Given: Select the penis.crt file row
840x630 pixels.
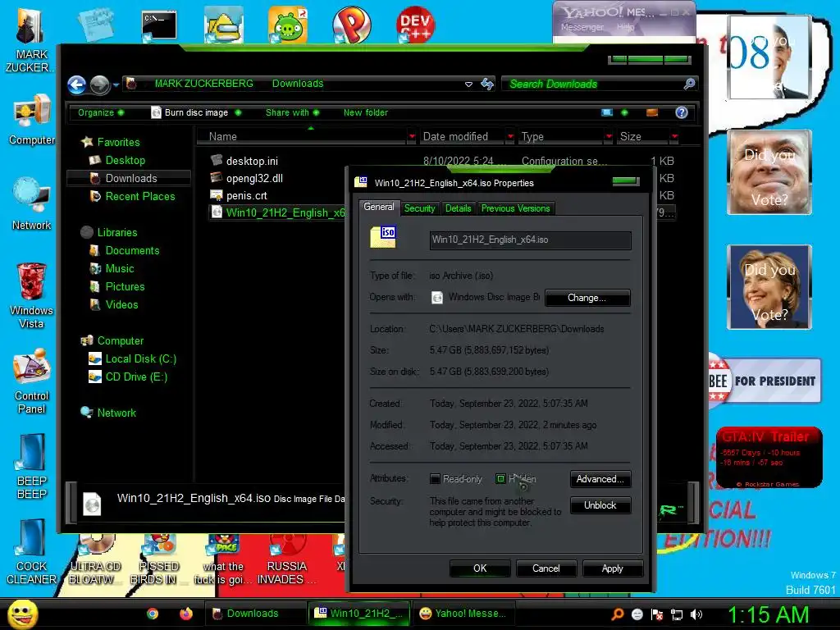Looking at the screenshot, I should coord(246,195).
